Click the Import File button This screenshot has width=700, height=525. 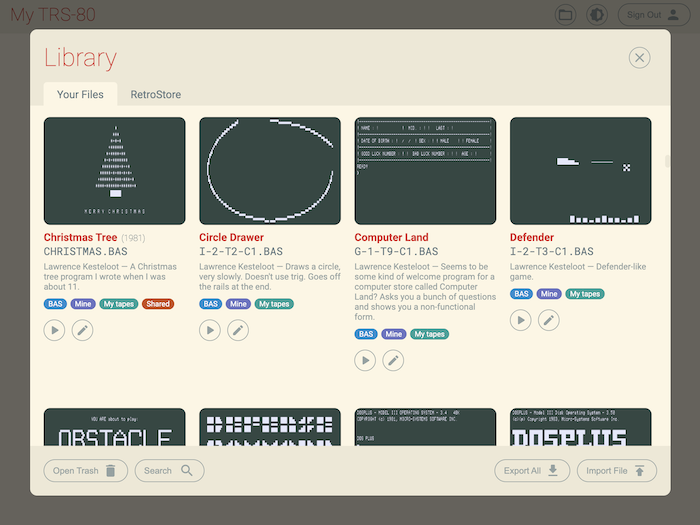(x=617, y=471)
